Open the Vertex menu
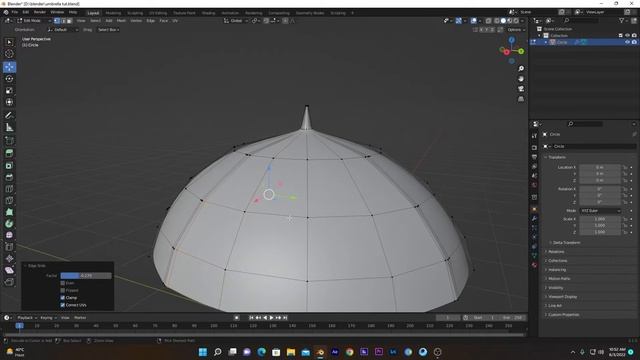The image size is (640, 360). click(136, 20)
